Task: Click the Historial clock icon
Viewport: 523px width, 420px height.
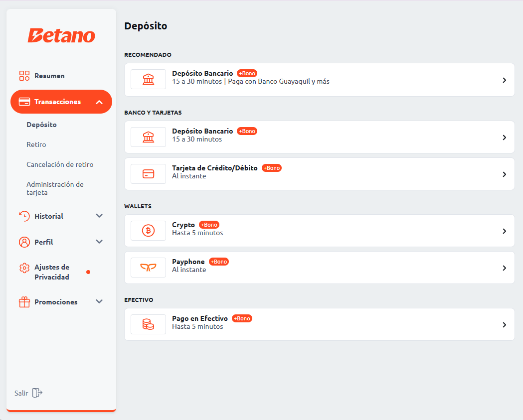Action: [x=24, y=216]
